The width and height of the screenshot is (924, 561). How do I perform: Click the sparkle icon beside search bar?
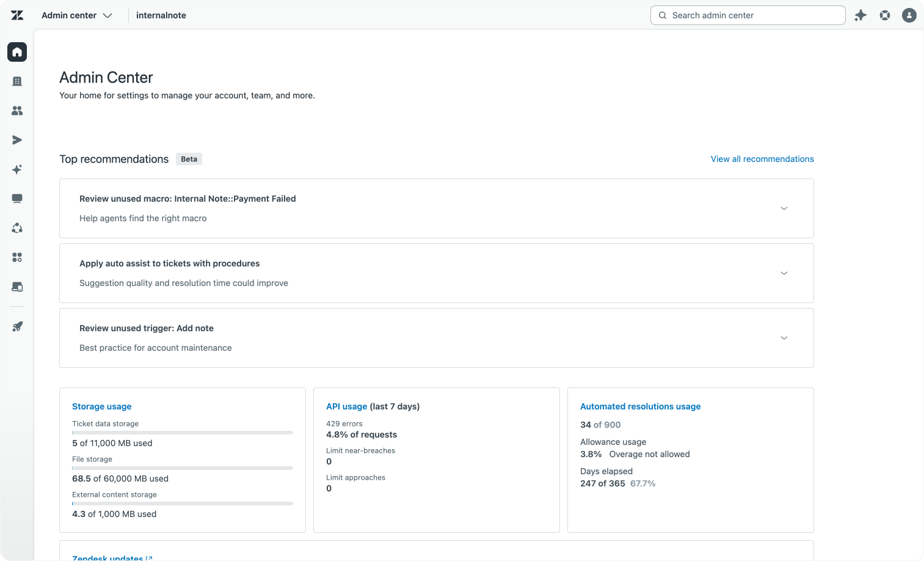coord(860,15)
